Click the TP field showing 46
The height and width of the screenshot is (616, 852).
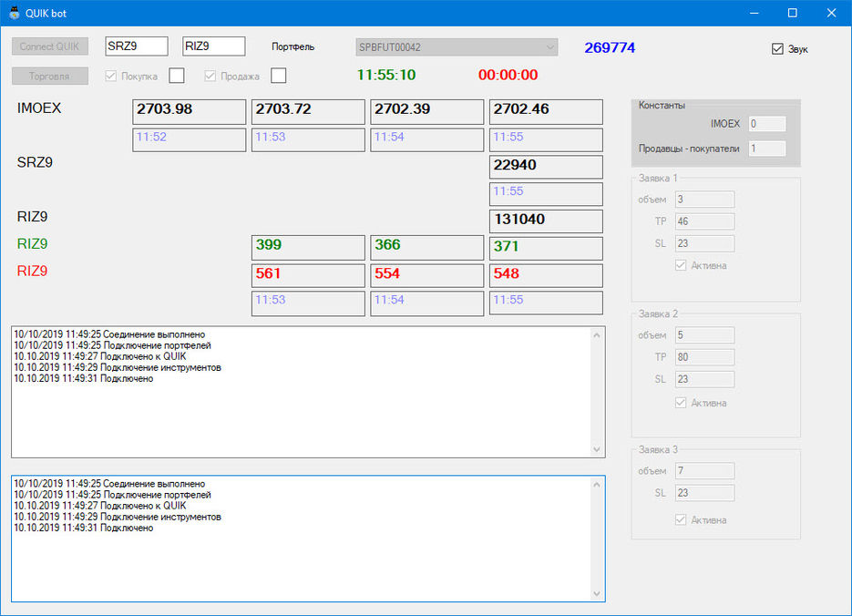[704, 221]
